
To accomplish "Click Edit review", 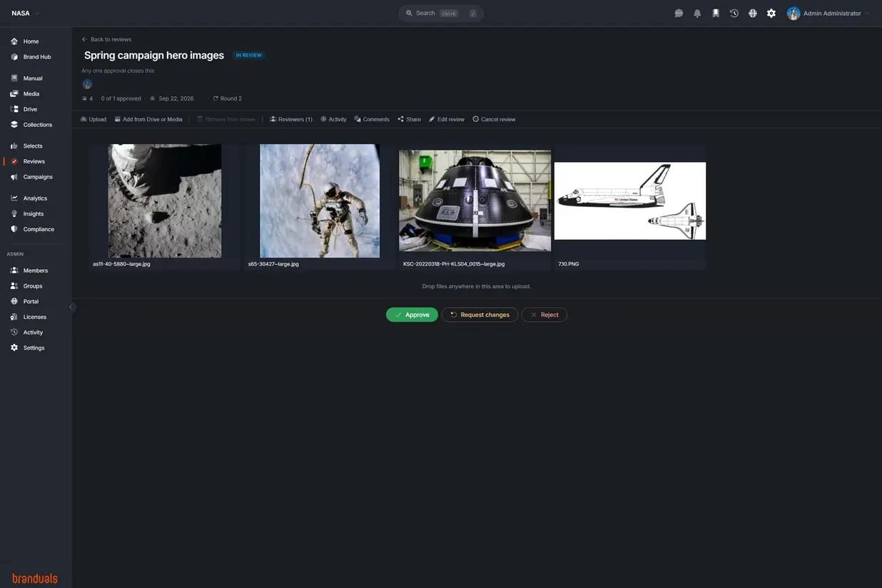I will pos(447,119).
